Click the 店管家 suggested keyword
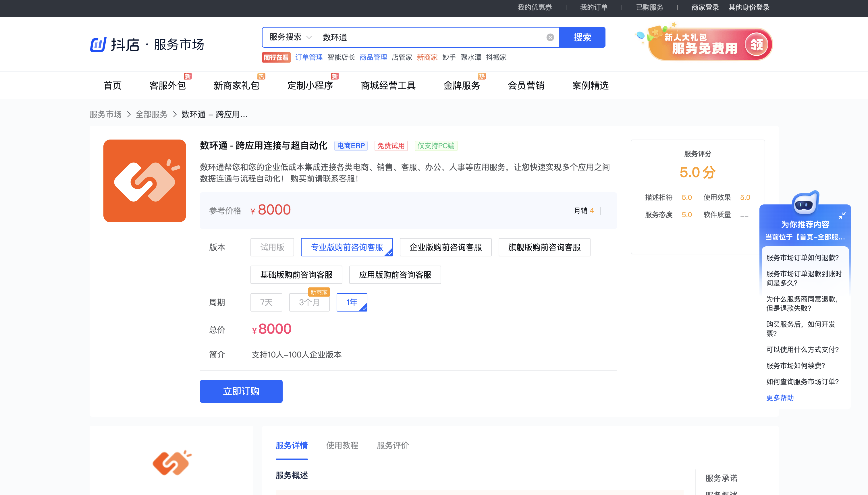This screenshot has height=495, width=868. pyautogui.click(x=402, y=57)
